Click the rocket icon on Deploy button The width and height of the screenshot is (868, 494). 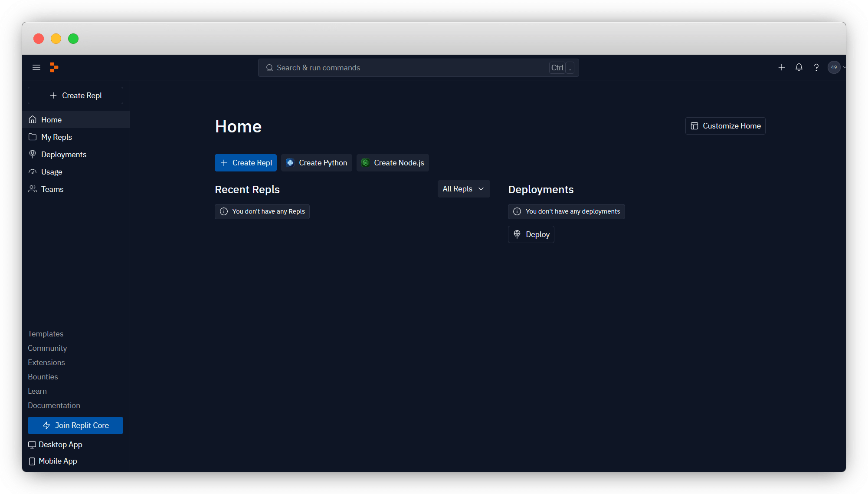(x=517, y=234)
